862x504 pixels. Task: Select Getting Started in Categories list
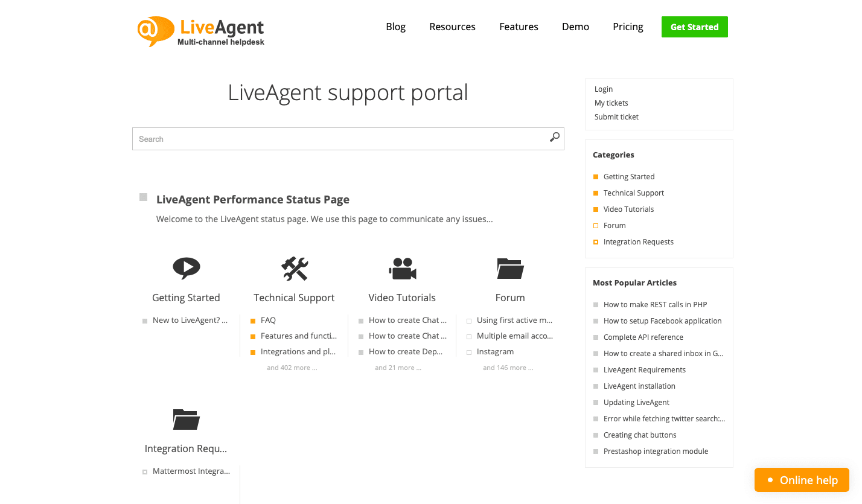point(629,176)
